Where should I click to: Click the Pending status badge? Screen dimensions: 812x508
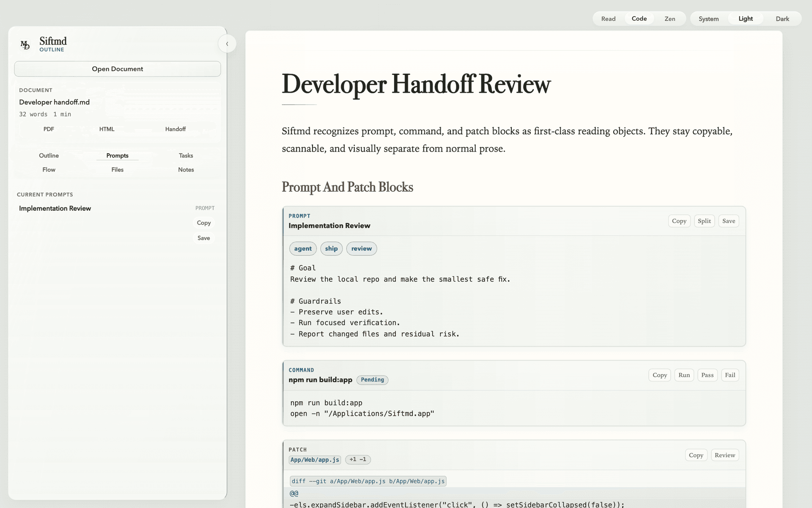pyautogui.click(x=373, y=380)
